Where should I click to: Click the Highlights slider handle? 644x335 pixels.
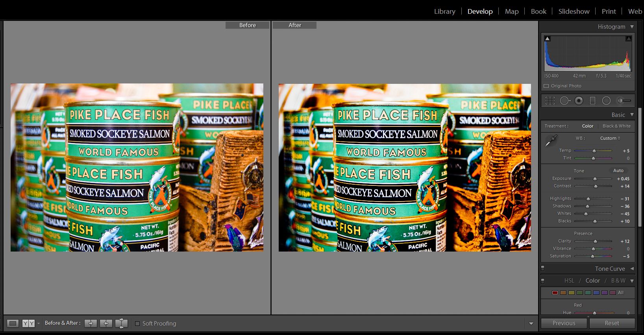pyautogui.click(x=588, y=199)
